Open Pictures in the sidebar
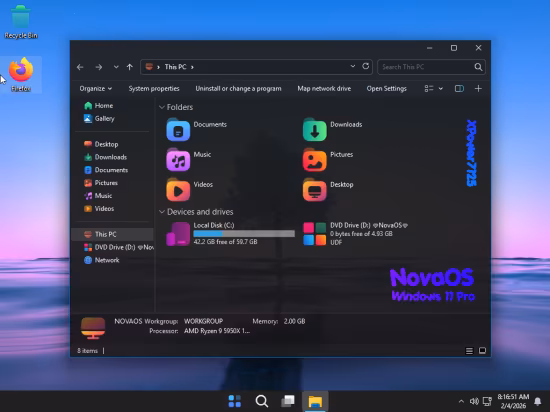This screenshot has height=412, width=550. (x=101, y=183)
